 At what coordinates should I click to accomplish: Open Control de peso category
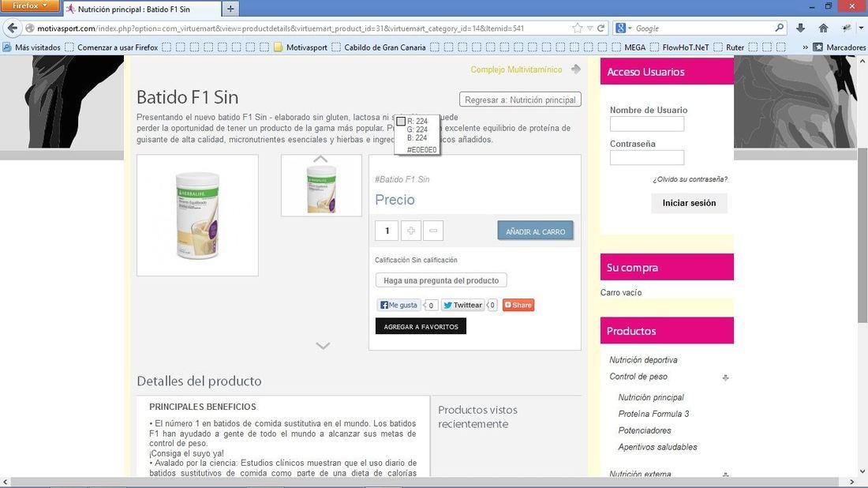(x=638, y=377)
